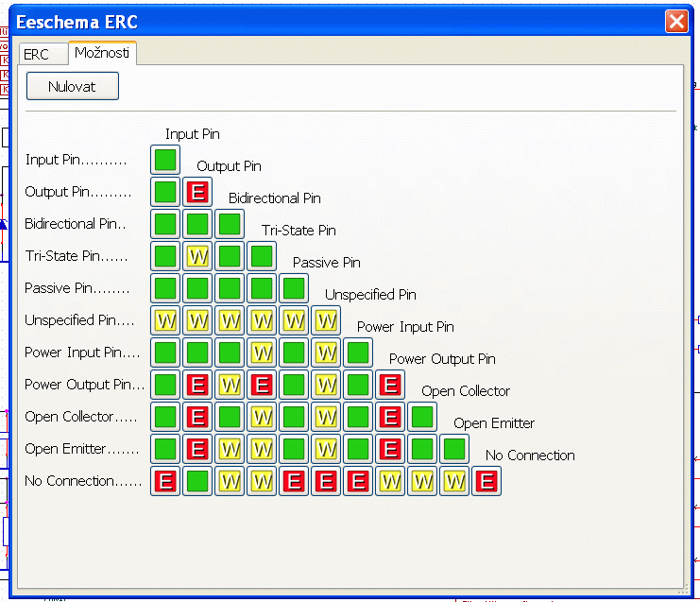Toggle Open Collector vs Open Collector cell

tap(422, 417)
